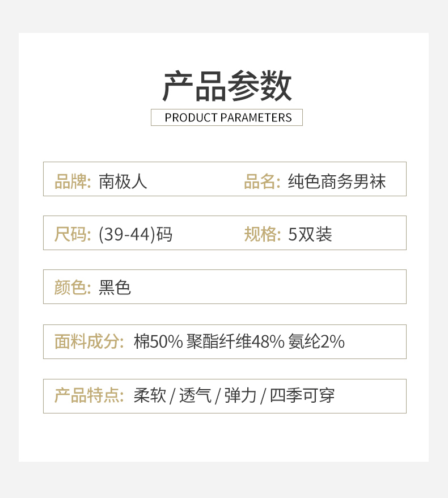Select the specification value 5双装
The image size is (448, 498).
[310, 234]
